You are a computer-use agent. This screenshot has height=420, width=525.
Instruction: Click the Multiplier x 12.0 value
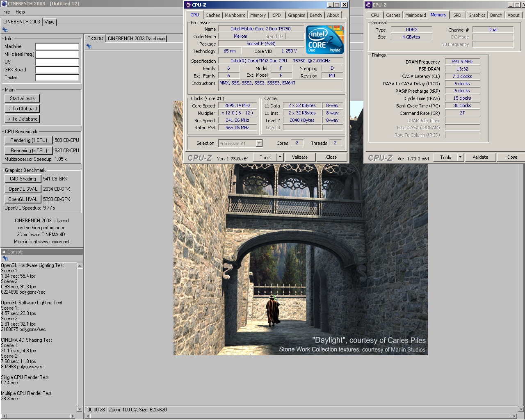(237, 113)
